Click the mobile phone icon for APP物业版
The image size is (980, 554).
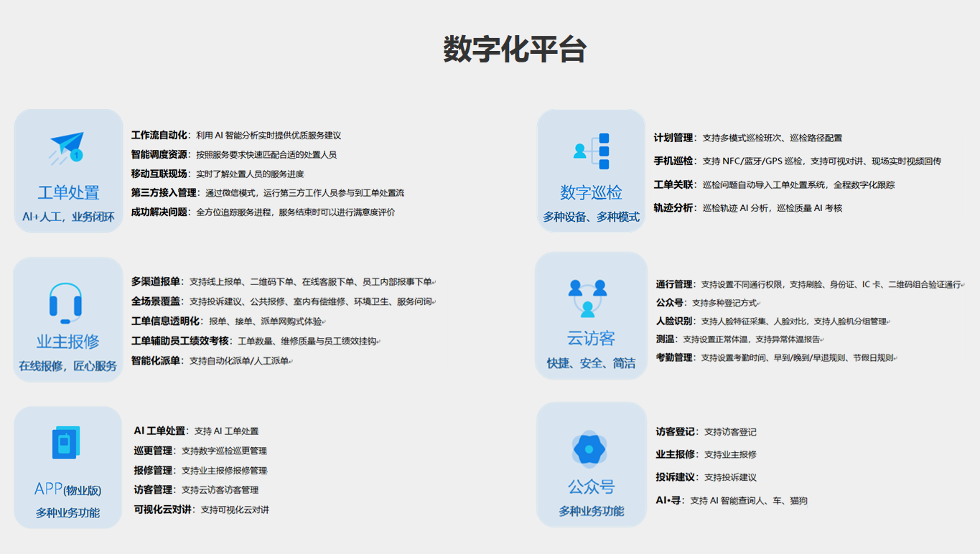coord(66,443)
